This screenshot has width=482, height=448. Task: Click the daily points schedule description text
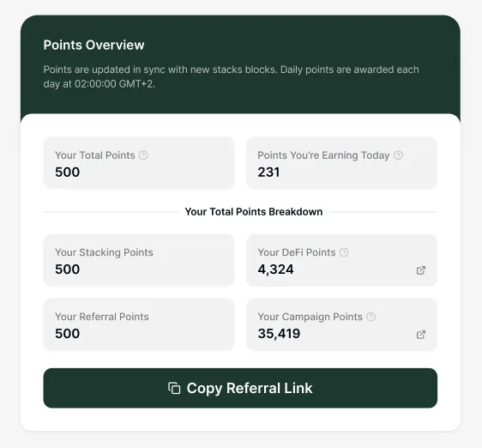point(232,76)
